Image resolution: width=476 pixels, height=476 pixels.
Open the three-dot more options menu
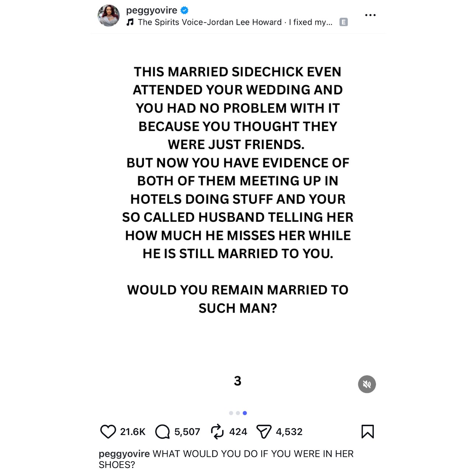click(370, 15)
